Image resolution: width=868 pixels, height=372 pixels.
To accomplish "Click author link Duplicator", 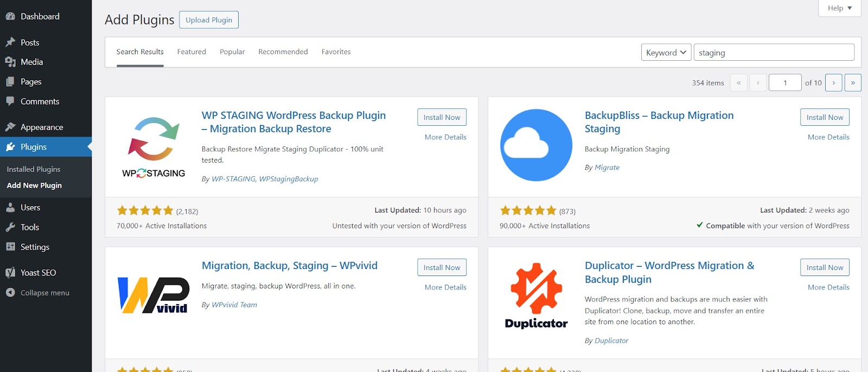I will coord(611,341).
